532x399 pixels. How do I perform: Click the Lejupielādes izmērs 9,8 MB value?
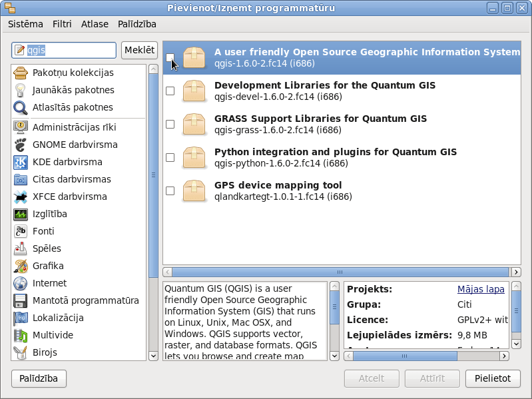click(472, 335)
